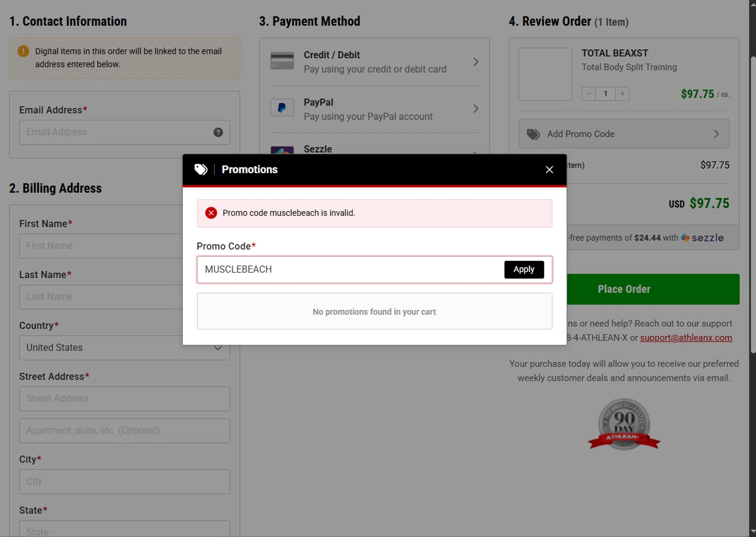Image resolution: width=756 pixels, height=537 pixels.
Task: Click the red error icon in promo alert
Action: (211, 213)
